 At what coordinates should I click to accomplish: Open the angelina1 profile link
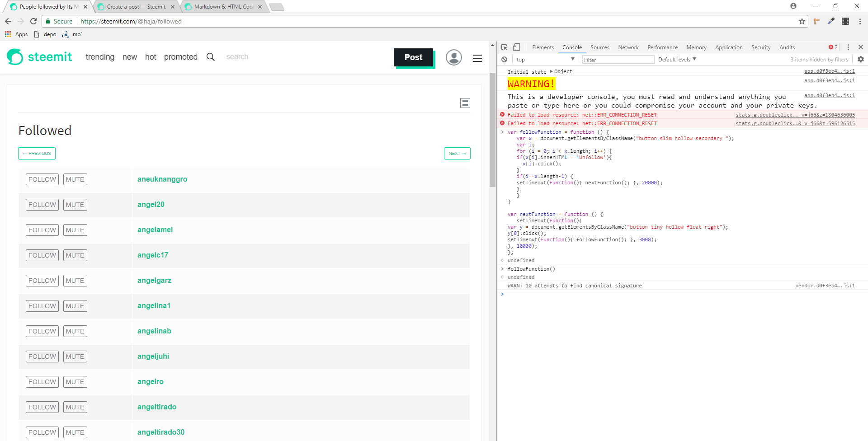coord(154,306)
